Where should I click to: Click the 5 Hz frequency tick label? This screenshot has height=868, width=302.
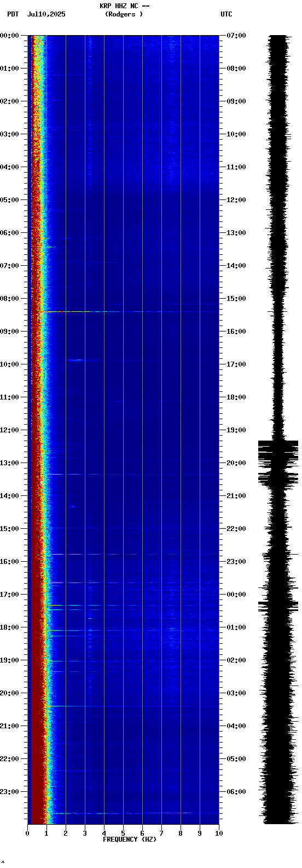pyautogui.click(x=123, y=833)
